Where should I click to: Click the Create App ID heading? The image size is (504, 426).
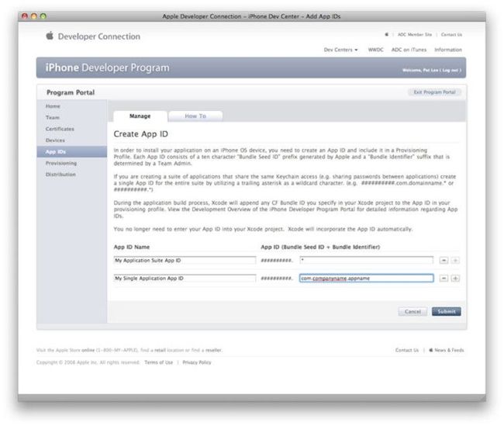click(x=141, y=133)
